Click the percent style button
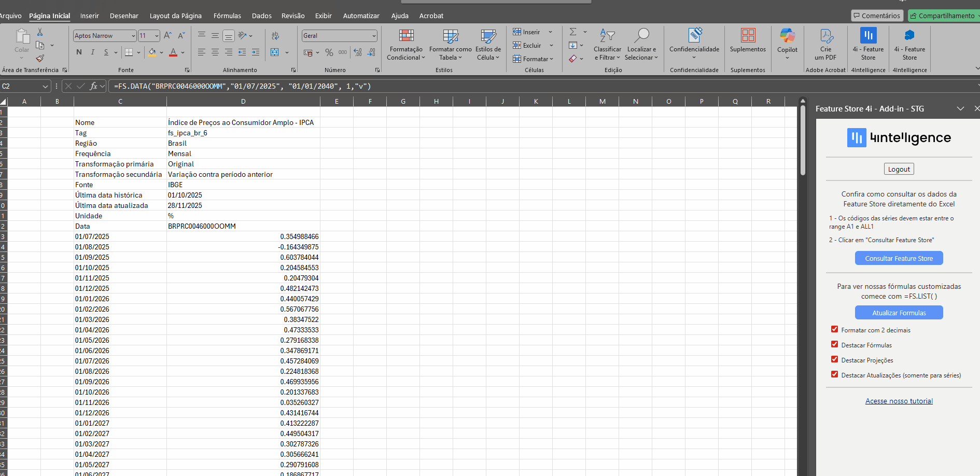 (329, 52)
